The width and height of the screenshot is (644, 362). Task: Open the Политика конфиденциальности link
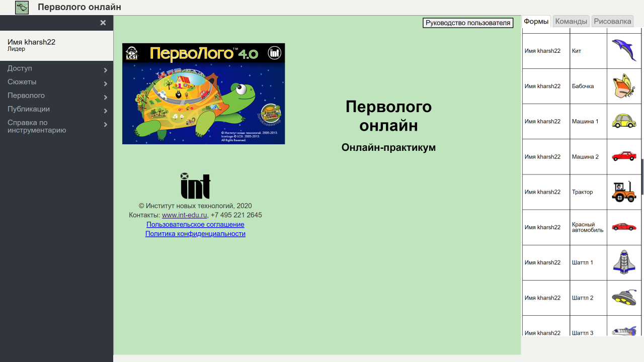click(195, 234)
